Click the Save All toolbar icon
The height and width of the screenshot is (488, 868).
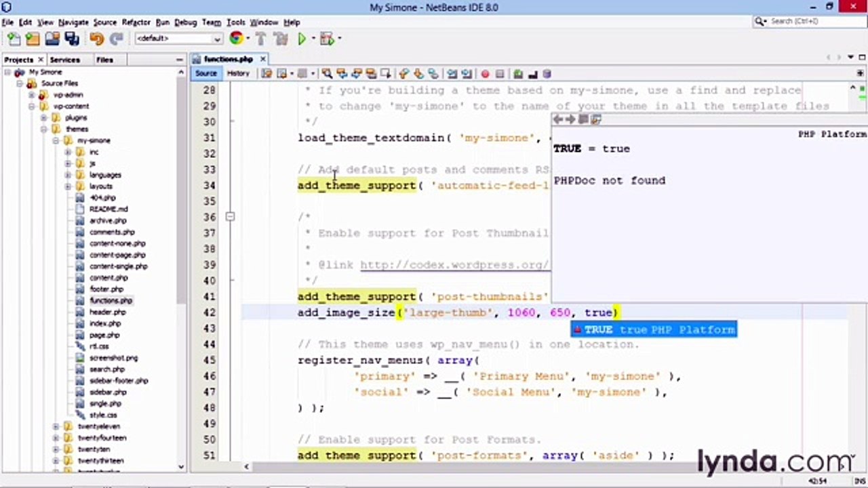pos(71,39)
